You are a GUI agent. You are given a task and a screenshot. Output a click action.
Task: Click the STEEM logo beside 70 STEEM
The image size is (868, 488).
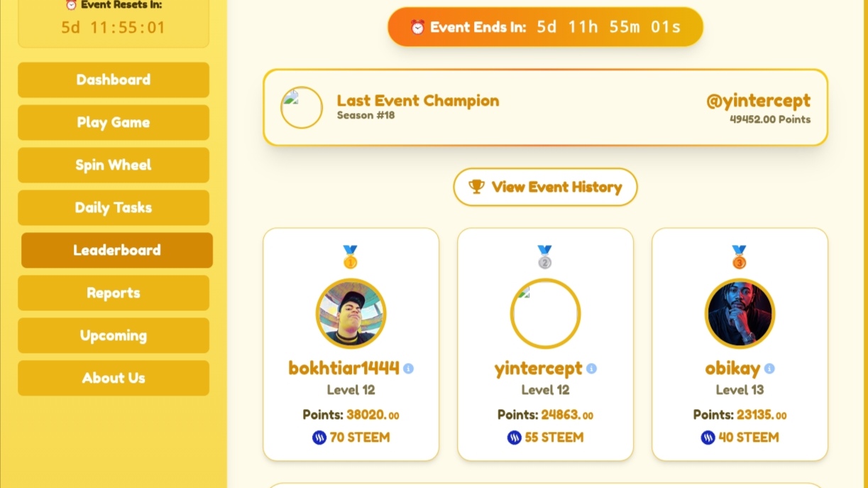point(319,438)
